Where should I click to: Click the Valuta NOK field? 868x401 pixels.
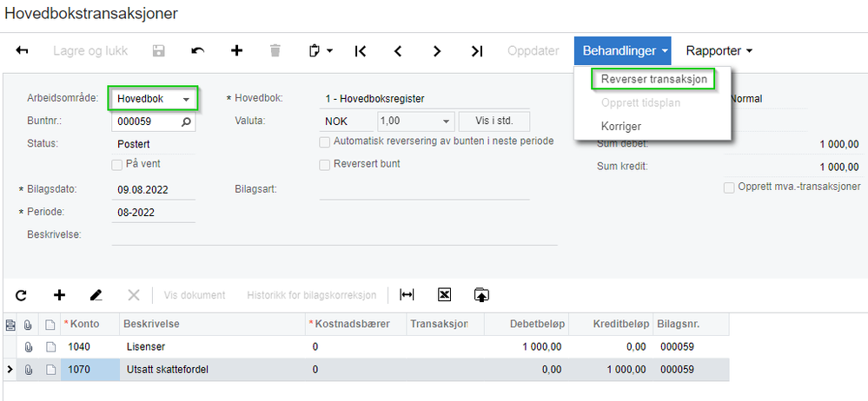coord(346,122)
